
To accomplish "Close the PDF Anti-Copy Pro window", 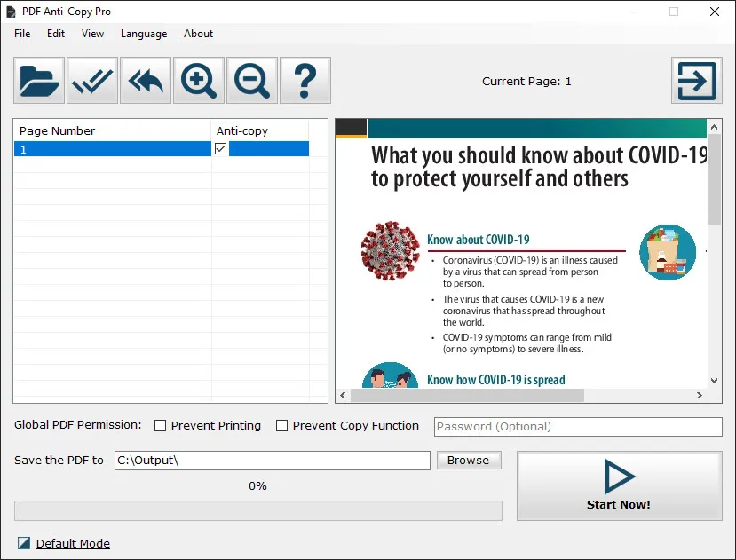I will click(715, 12).
